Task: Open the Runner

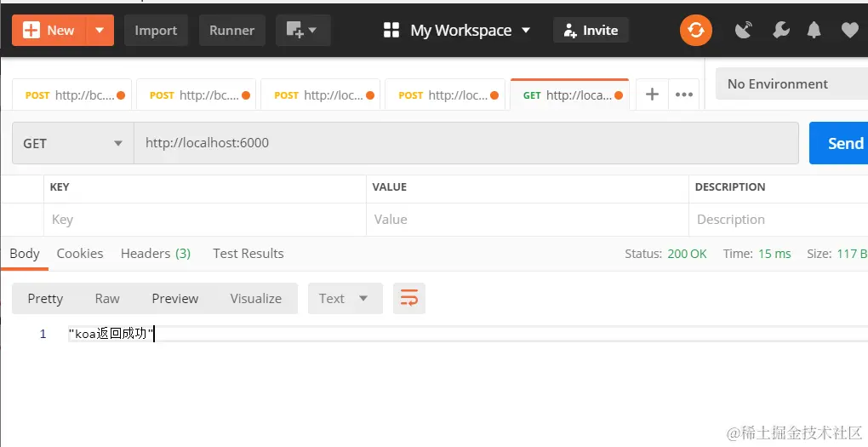Action: [x=232, y=31]
